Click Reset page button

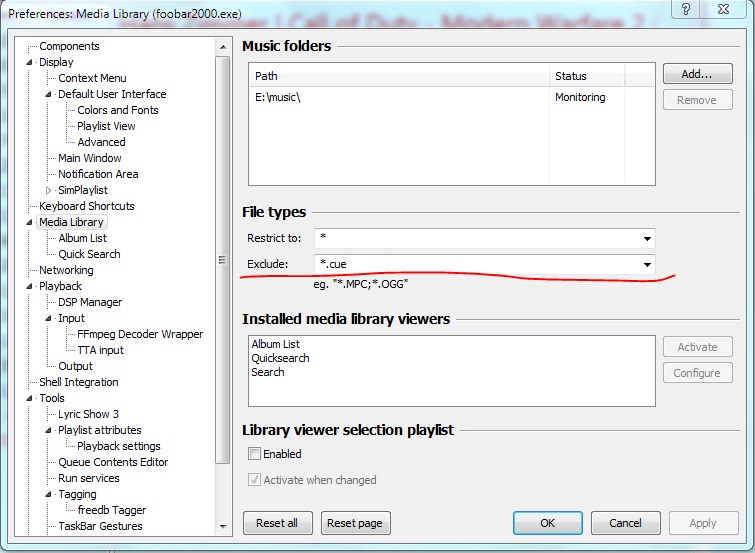pyautogui.click(x=356, y=523)
